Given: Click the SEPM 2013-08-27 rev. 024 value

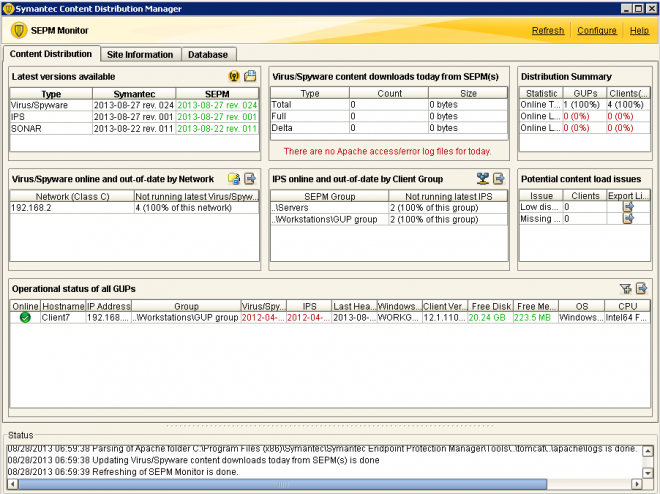Looking at the screenshot, I should point(217,105).
